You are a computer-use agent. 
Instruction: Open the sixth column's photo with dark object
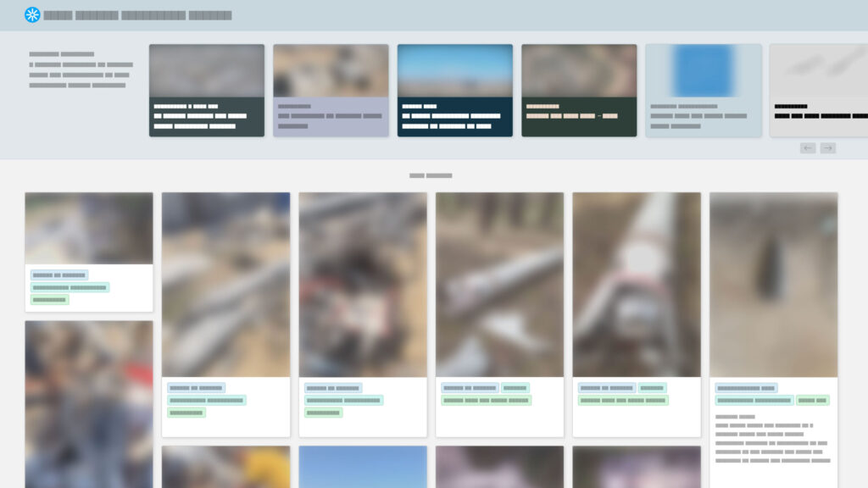(x=773, y=285)
